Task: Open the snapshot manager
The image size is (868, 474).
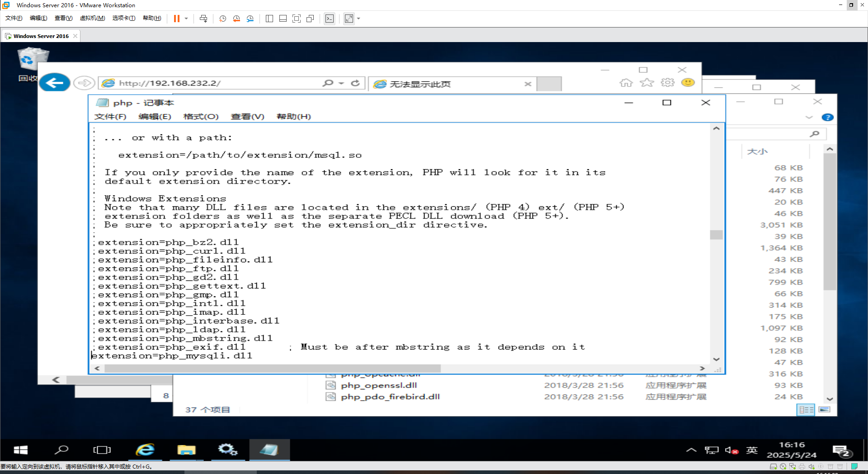Action: (250, 19)
